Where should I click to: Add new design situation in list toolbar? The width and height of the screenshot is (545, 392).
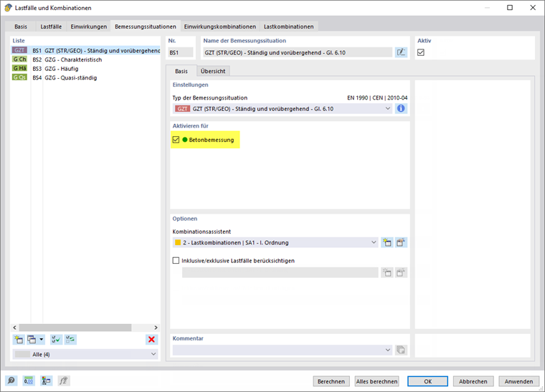(x=19, y=340)
